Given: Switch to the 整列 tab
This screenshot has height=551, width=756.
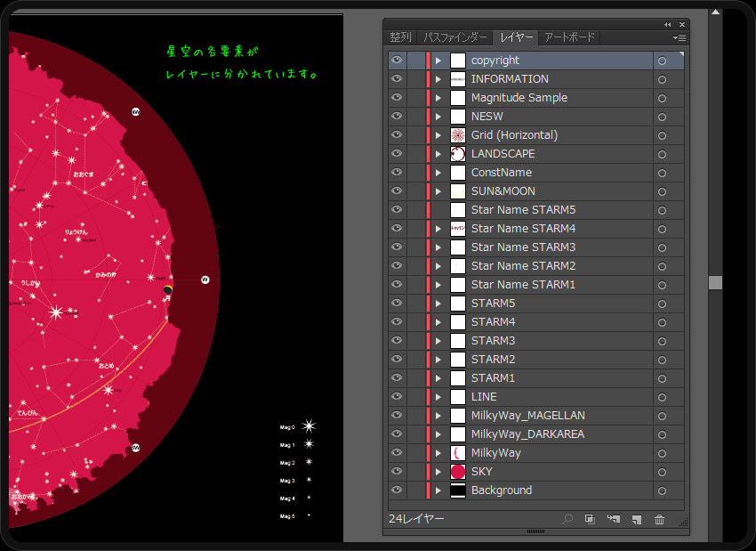Looking at the screenshot, I should [400, 37].
